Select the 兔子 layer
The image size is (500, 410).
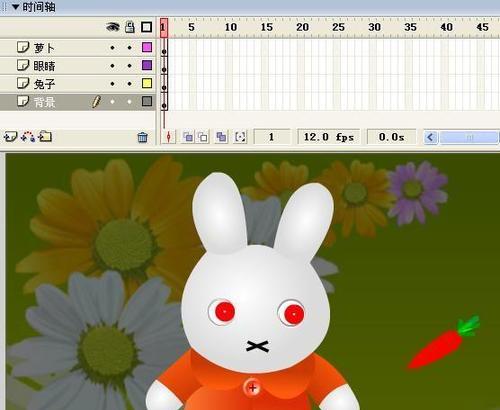(x=77, y=83)
